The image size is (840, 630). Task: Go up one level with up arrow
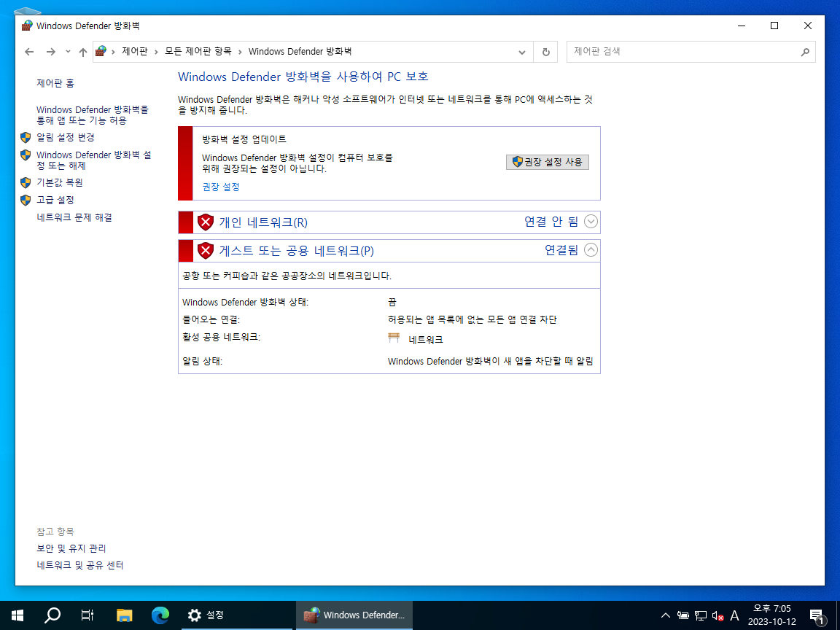(82, 52)
